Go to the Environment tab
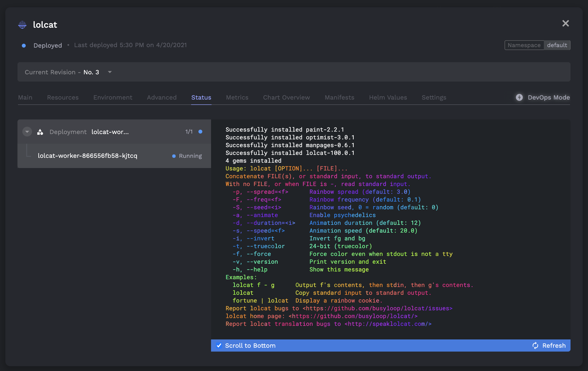The width and height of the screenshot is (588, 371). click(x=113, y=97)
